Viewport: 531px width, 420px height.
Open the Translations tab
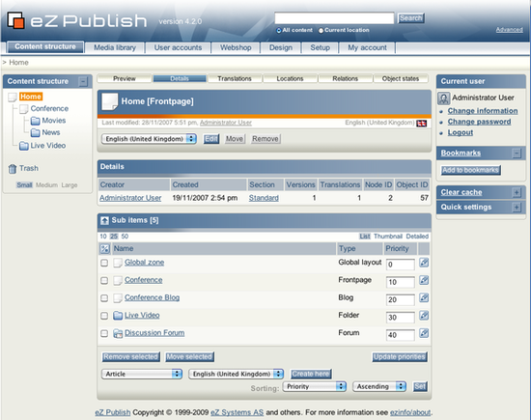pyautogui.click(x=235, y=78)
